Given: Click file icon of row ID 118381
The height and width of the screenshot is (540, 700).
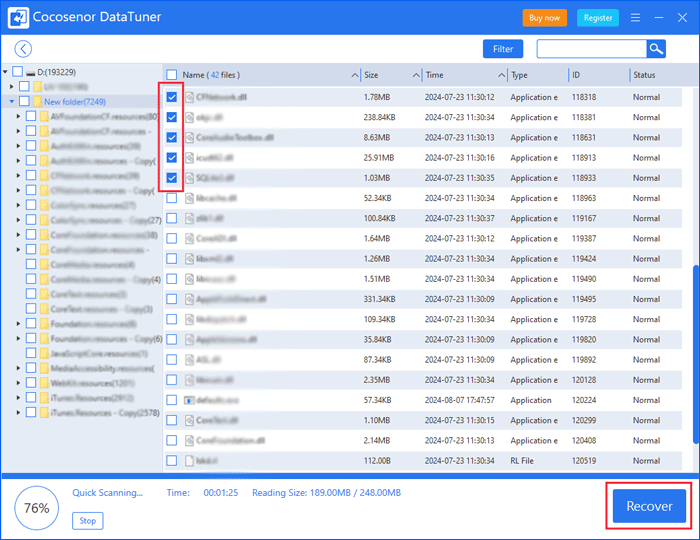Looking at the screenshot, I should coord(189,117).
